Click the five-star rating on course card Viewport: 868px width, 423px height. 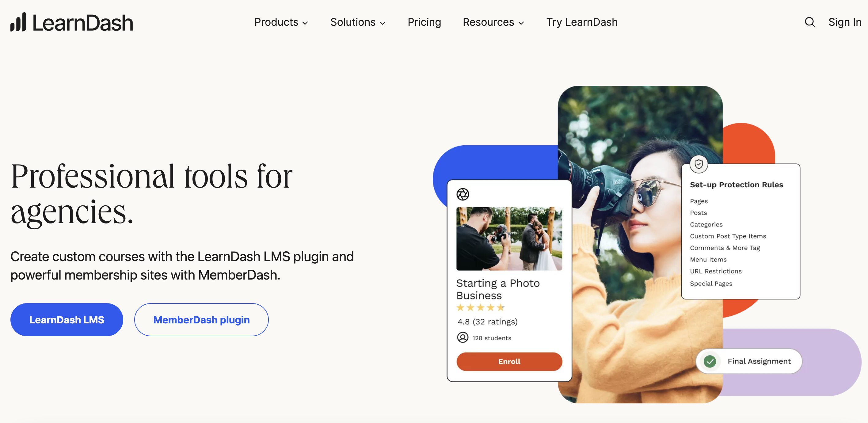(481, 307)
